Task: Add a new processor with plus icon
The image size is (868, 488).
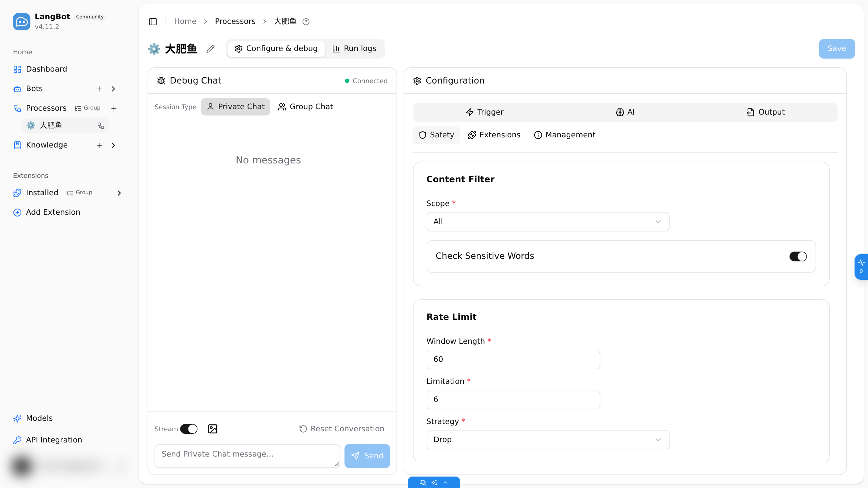Action: point(114,108)
